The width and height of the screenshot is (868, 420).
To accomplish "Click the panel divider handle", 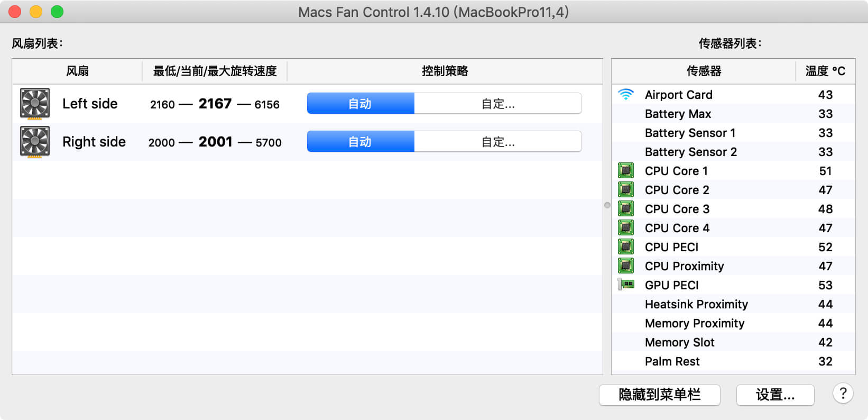I will 607,205.
